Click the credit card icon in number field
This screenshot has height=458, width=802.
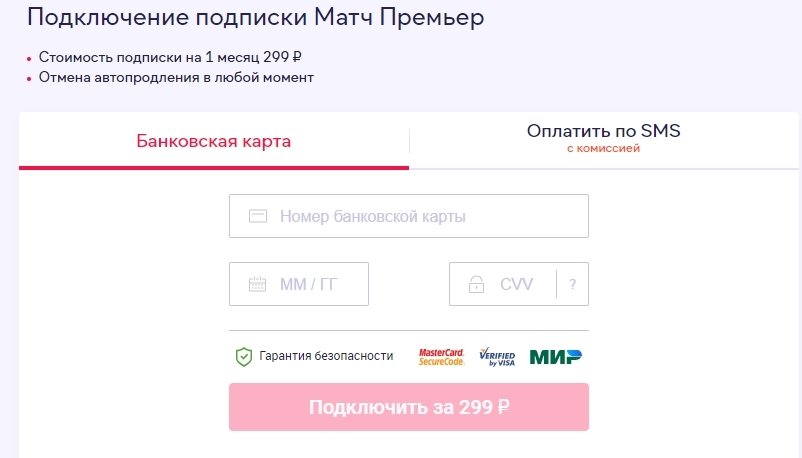[x=258, y=216]
